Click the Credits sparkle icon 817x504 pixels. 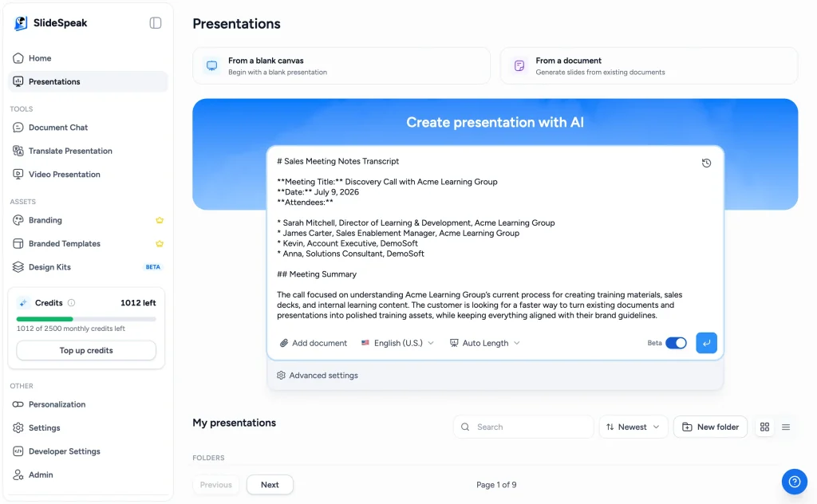(23, 302)
